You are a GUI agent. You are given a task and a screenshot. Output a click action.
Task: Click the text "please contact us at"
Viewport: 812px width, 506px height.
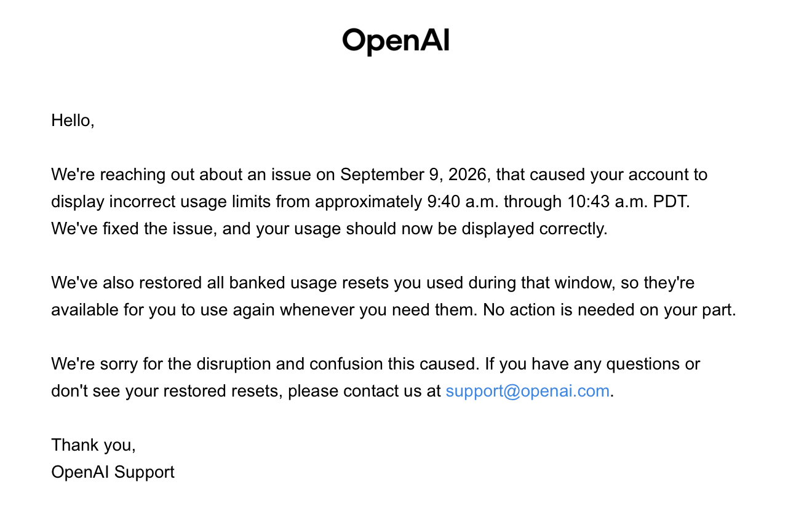pos(364,391)
